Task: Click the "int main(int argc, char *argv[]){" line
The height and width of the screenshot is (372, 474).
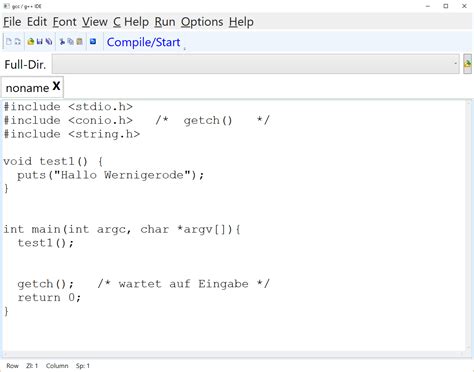Action: pos(122,230)
